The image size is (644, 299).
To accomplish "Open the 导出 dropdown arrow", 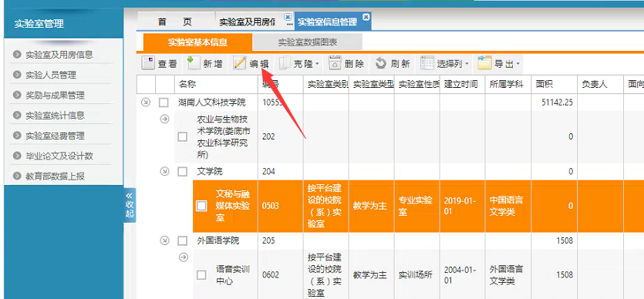I will click(518, 63).
